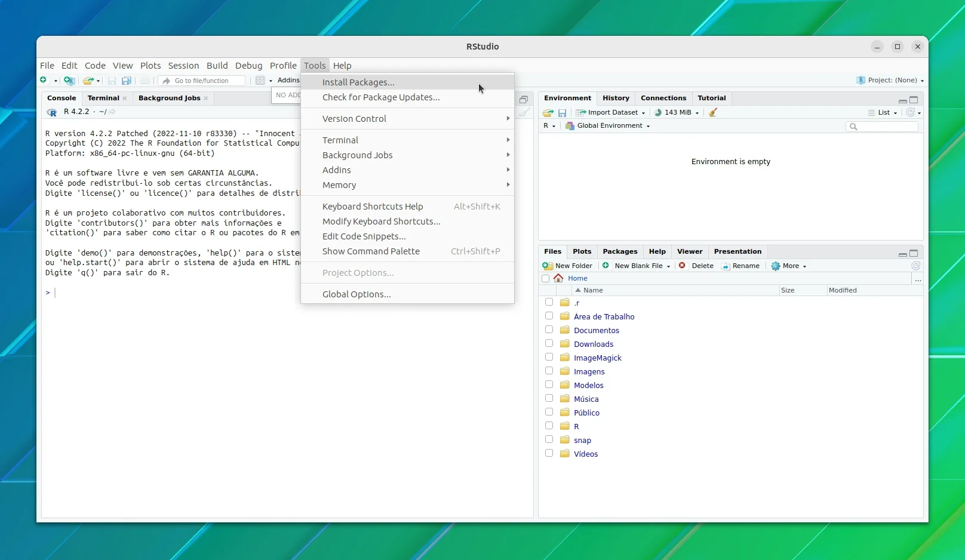The image size is (965, 560).
Task: Refresh the file listing
Action: tap(916, 266)
